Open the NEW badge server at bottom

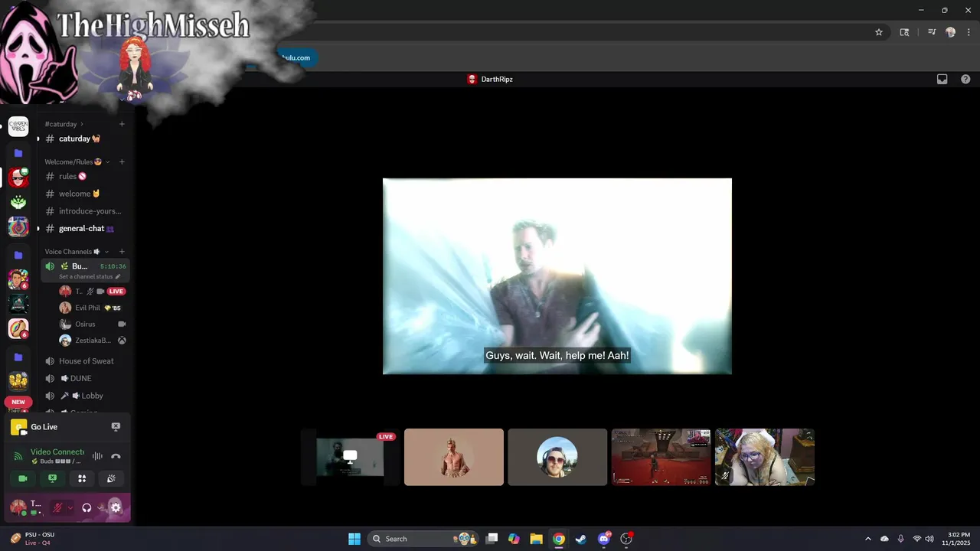18,403
